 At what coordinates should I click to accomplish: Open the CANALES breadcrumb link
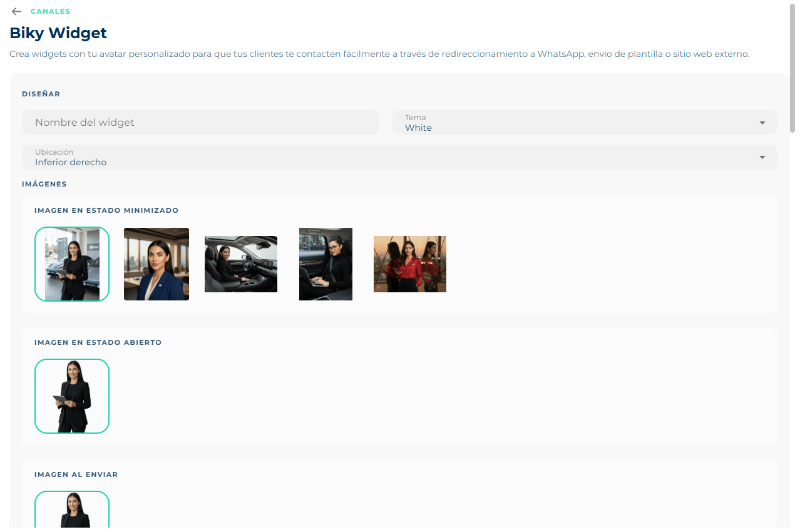click(x=50, y=11)
